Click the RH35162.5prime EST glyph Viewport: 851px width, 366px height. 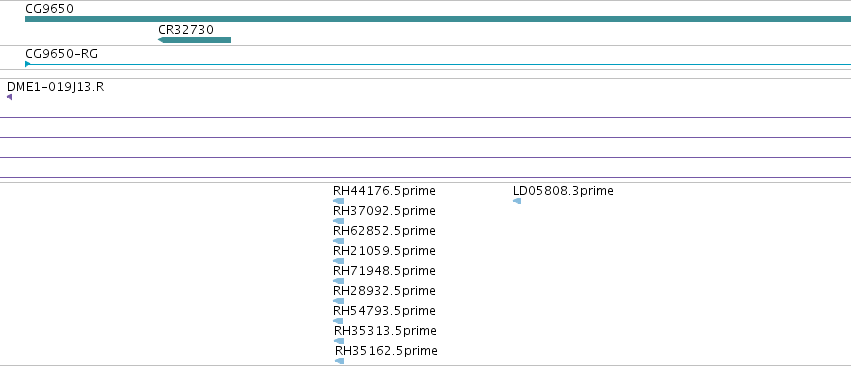(x=340, y=361)
